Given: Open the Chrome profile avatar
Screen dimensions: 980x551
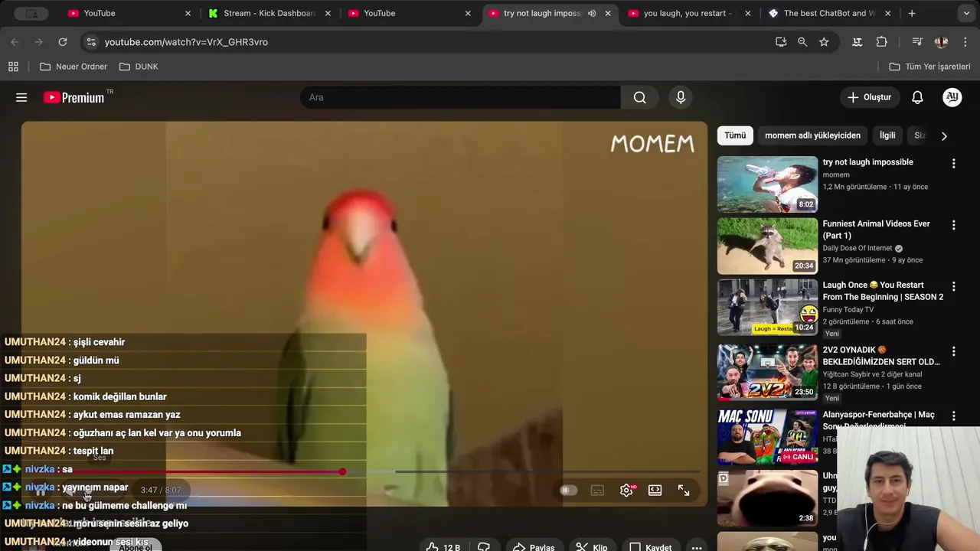Looking at the screenshot, I should pyautogui.click(x=941, y=42).
